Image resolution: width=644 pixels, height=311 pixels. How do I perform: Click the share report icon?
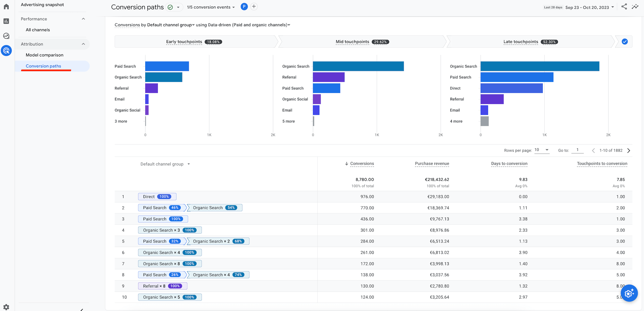[x=624, y=7]
